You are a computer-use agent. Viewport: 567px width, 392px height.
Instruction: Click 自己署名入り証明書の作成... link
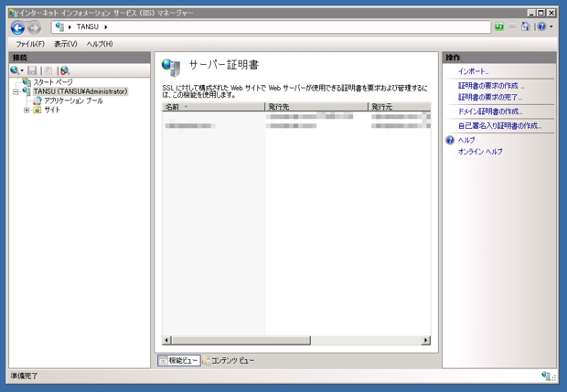click(x=499, y=126)
